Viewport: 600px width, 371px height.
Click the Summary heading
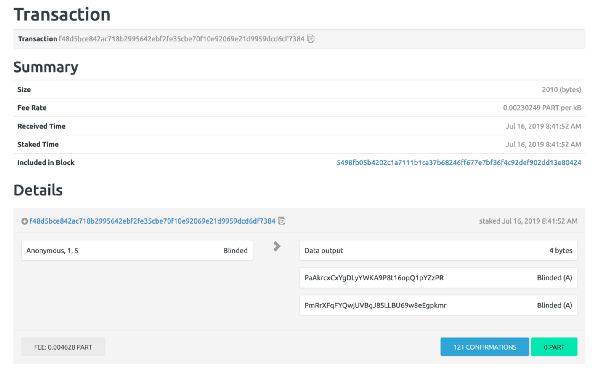[x=46, y=67]
